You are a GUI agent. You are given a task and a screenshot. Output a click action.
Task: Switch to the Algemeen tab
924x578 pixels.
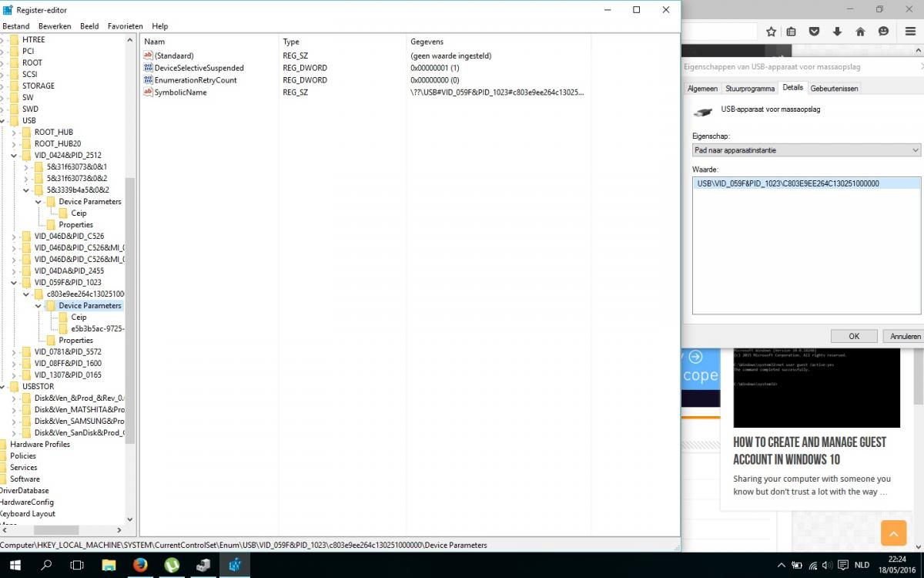(702, 89)
